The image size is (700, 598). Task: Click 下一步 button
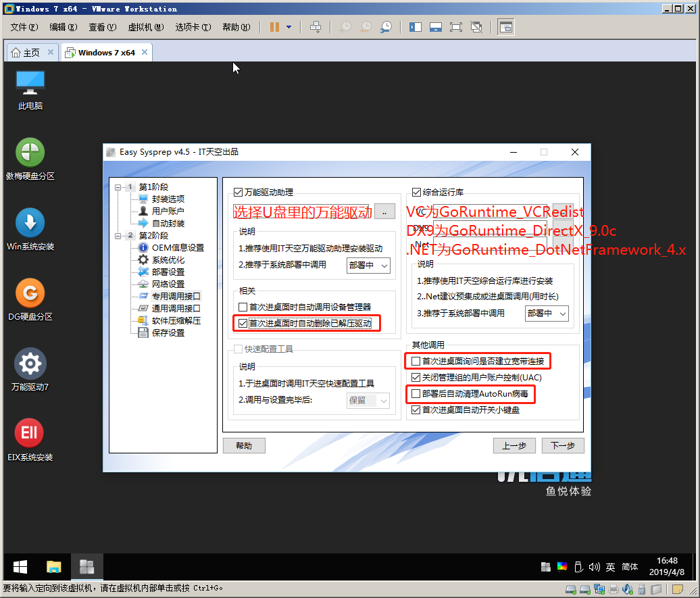coord(563,446)
